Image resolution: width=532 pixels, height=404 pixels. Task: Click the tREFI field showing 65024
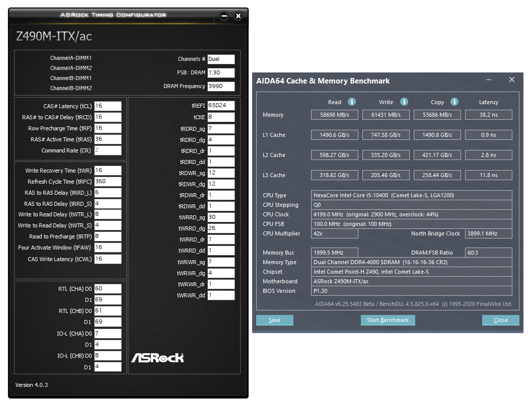point(221,106)
